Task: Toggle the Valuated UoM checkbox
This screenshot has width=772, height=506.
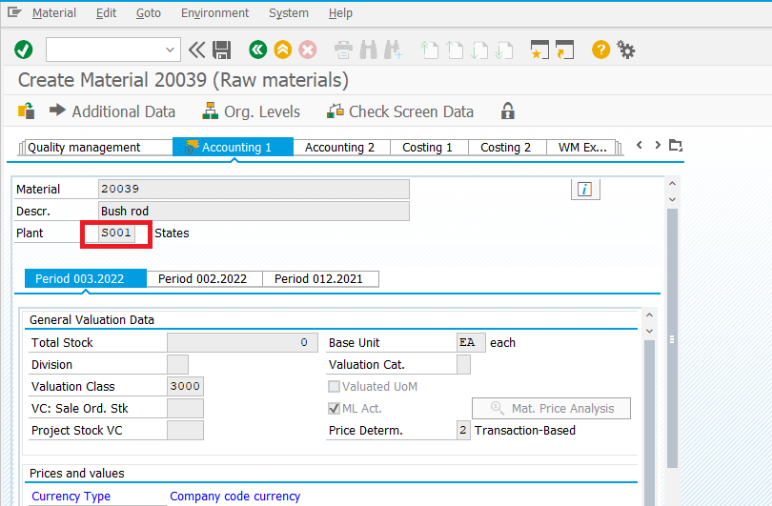Action: [335, 386]
